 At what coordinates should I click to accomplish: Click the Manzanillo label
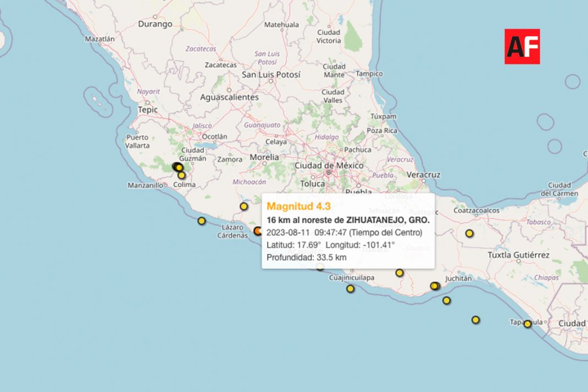[145, 186]
